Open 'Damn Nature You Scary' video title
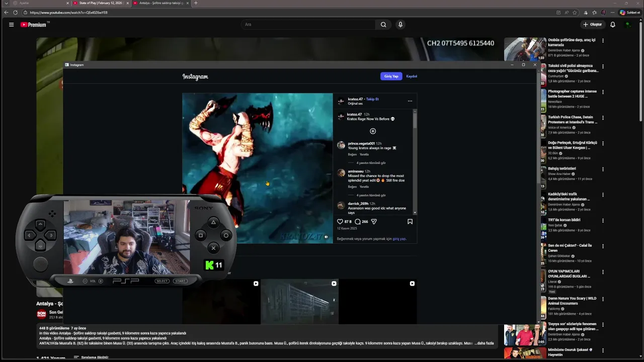The width and height of the screenshot is (644, 362). [x=572, y=301]
